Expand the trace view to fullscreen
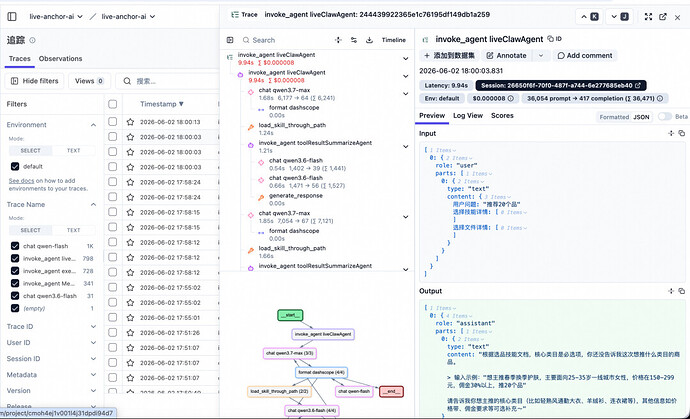Image resolution: width=690 pixels, height=419 pixels. (x=648, y=17)
